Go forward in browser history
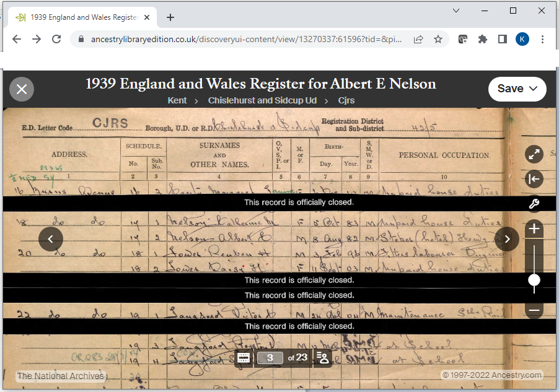Screen dimensions: 559x392 [x=37, y=39]
